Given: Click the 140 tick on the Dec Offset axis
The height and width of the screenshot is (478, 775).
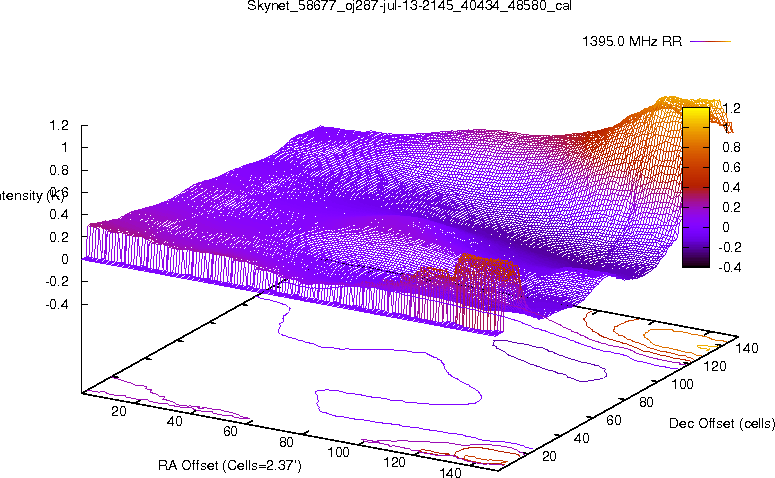Looking at the screenshot, I should pyautogui.click(x=747, y=348).
